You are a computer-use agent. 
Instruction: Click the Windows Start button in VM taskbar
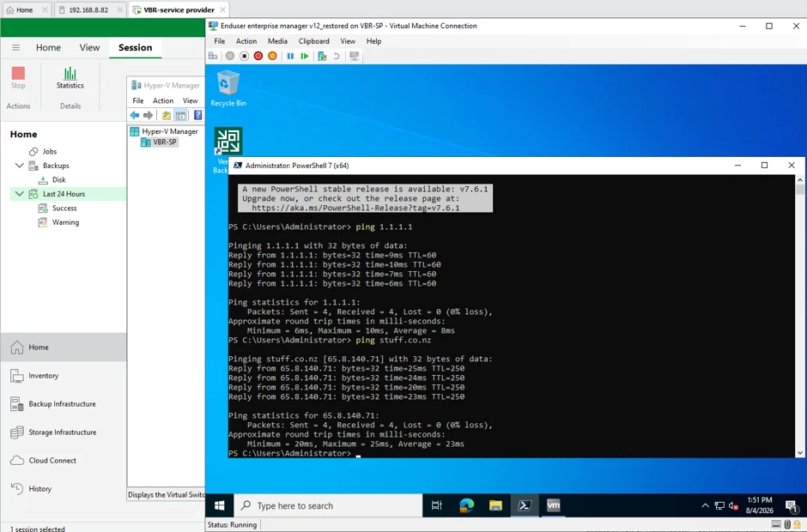(219, 505)
